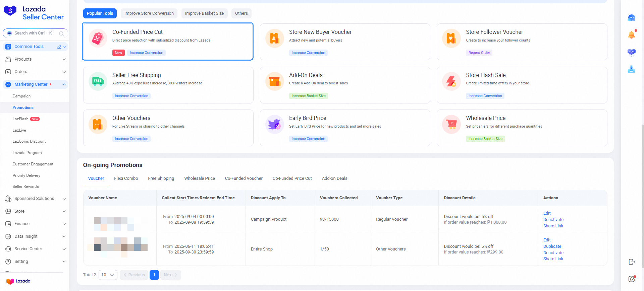Switch to the Flexi Combo tab
Screen dimensions: 644x291
pyautogui.click(x=126, y=178)
